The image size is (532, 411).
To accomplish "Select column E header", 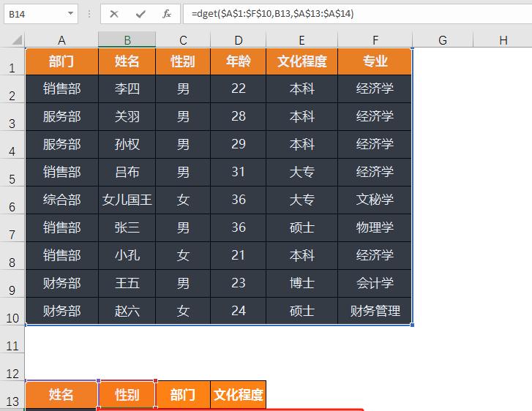I will pyautogui.click(x=301, y=39).
